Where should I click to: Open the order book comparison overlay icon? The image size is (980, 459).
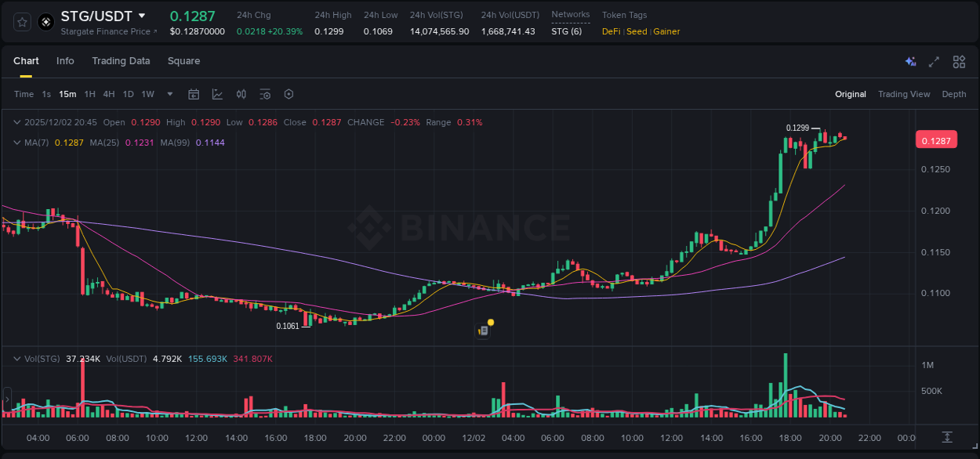tap(241, 94)
